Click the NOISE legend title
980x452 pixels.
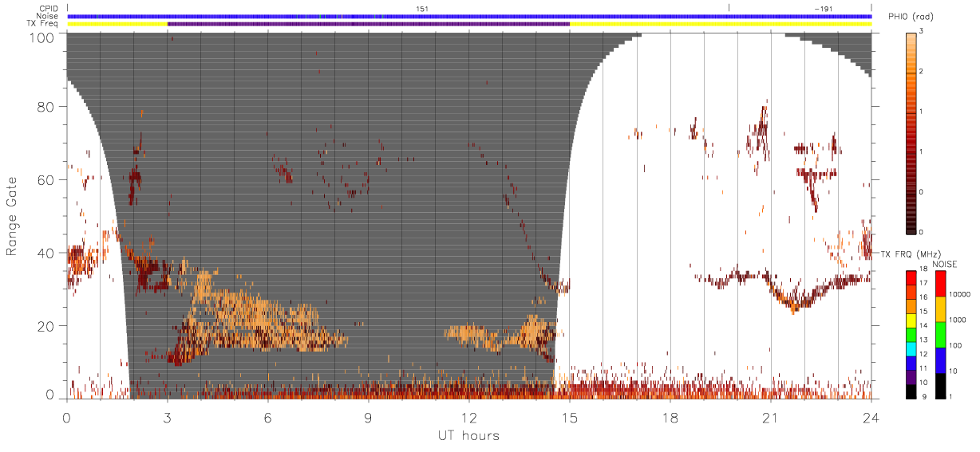[x=946, y=264]
